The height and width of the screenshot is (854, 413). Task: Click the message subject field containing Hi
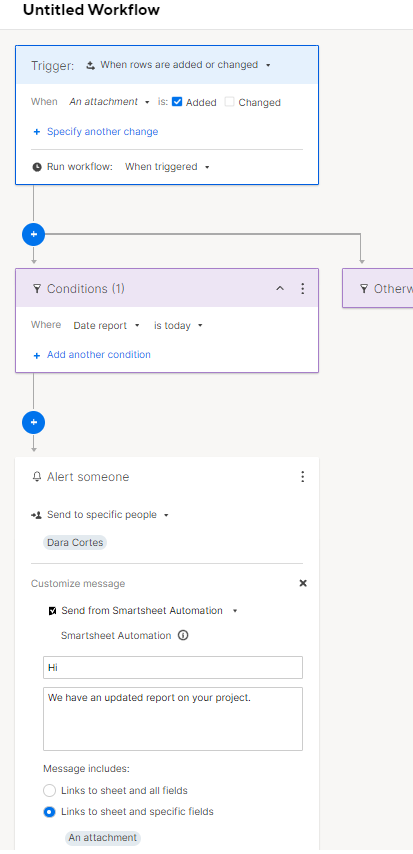(x=173, y=667)
